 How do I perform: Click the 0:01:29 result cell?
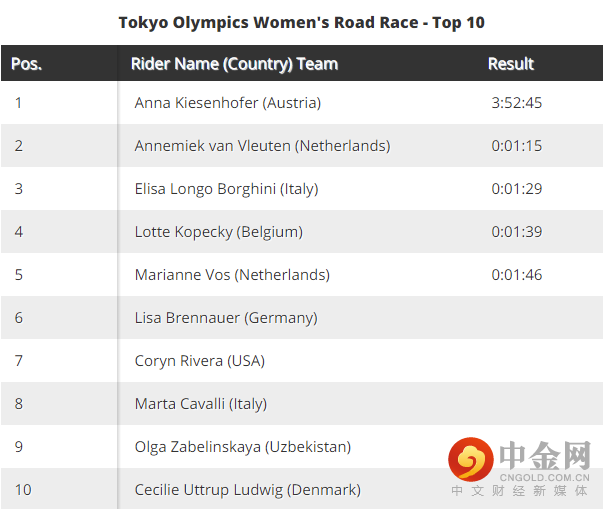(516, 189)
